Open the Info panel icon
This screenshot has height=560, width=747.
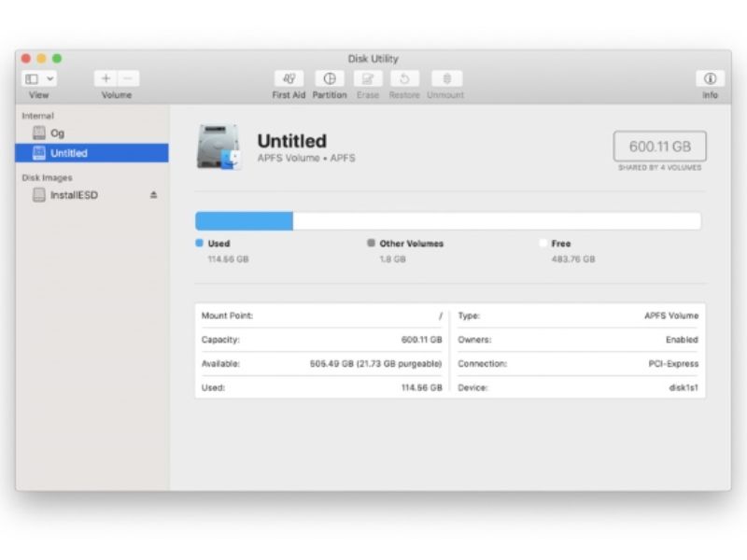710,78
